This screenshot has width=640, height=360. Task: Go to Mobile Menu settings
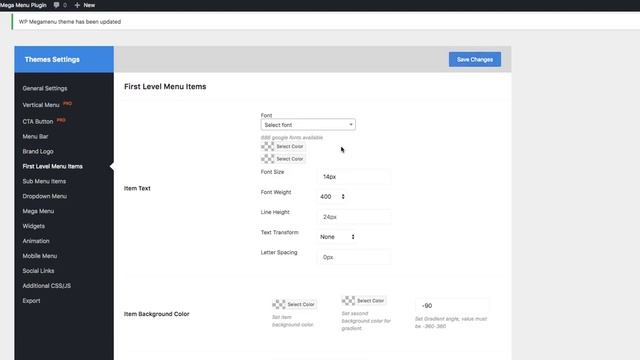(40, 256)
